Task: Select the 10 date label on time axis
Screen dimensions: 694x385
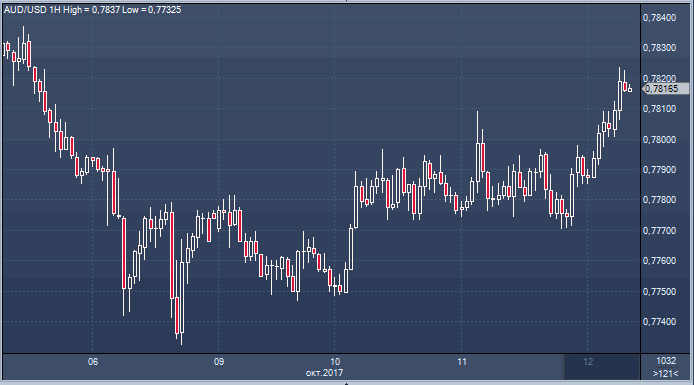Action: point(335,362)
